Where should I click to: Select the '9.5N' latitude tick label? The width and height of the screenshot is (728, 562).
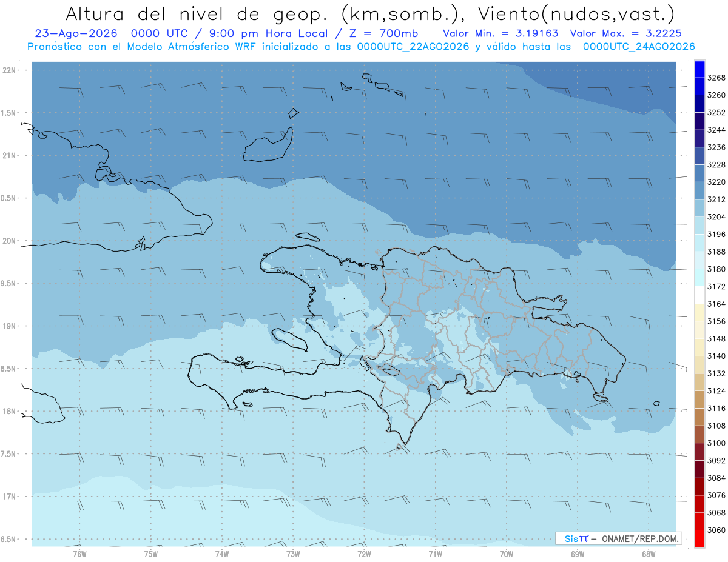click(8, 283)
